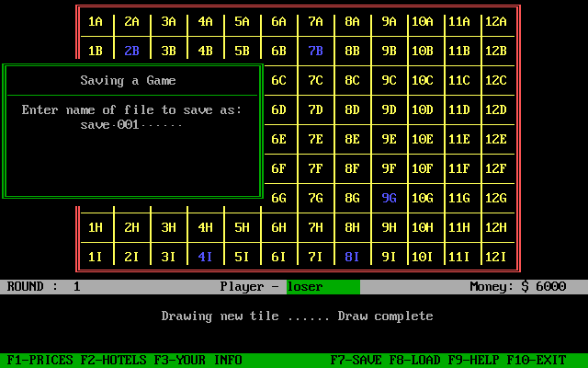Click the blue tile 9G
The image size is (588, 368).
[390, 199]
